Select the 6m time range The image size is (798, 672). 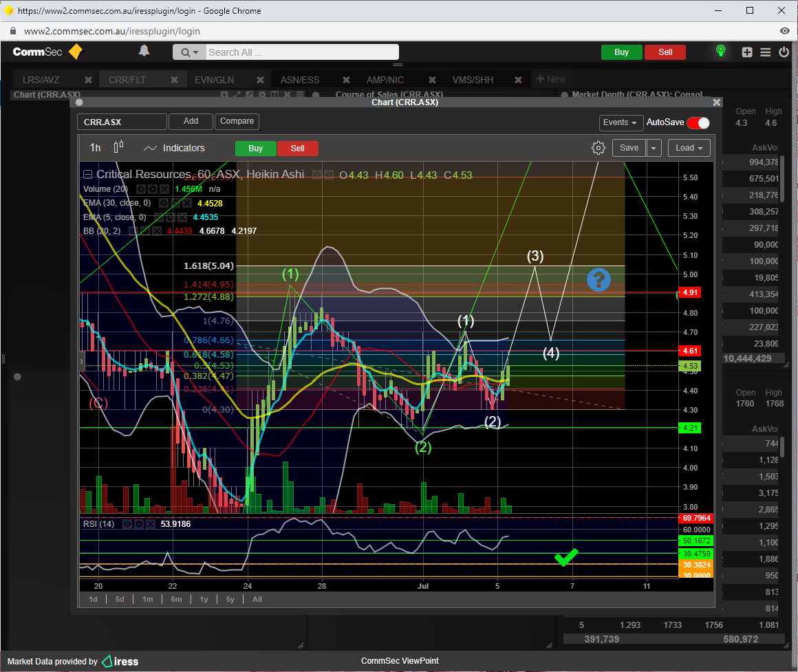(x=176, y=599)
